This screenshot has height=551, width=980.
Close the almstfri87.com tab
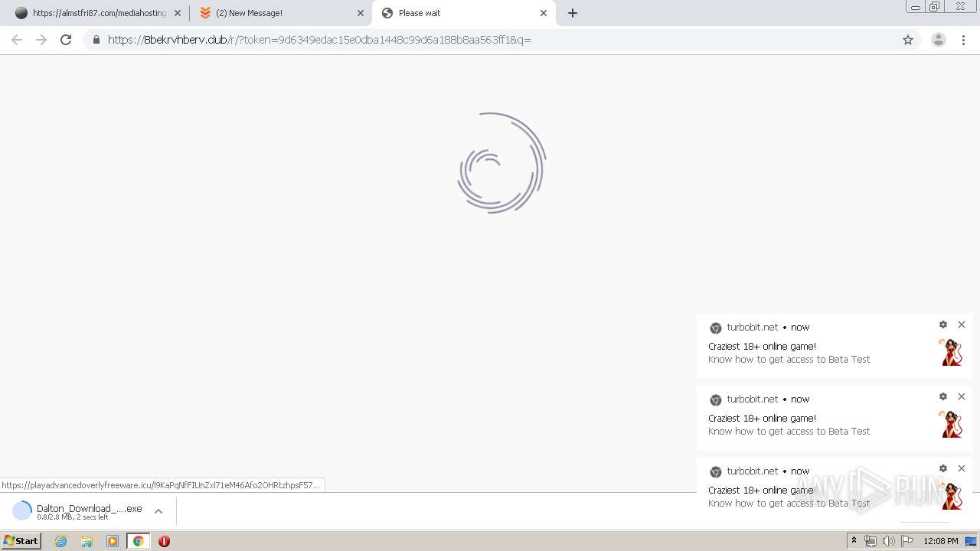tap(178, 13)
